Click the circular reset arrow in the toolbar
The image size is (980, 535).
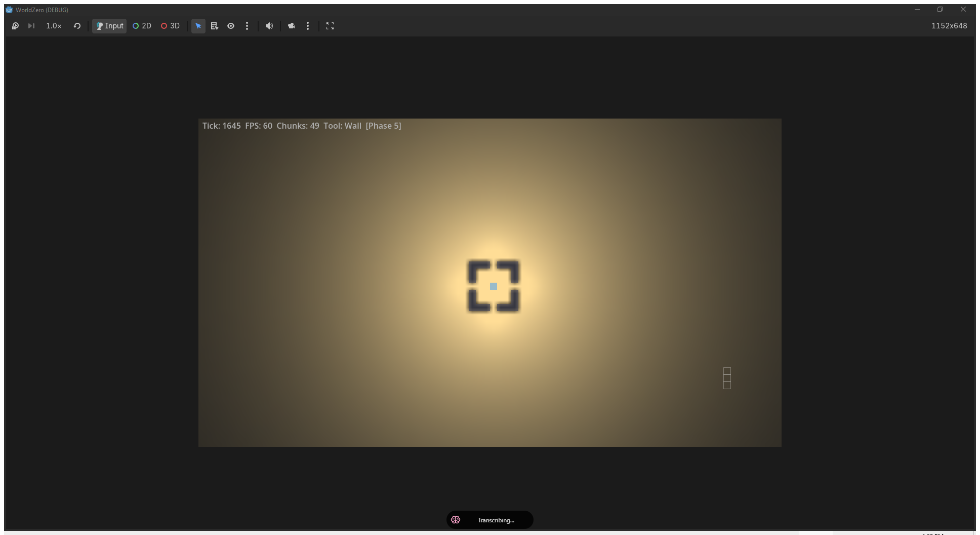coord(77,26)
